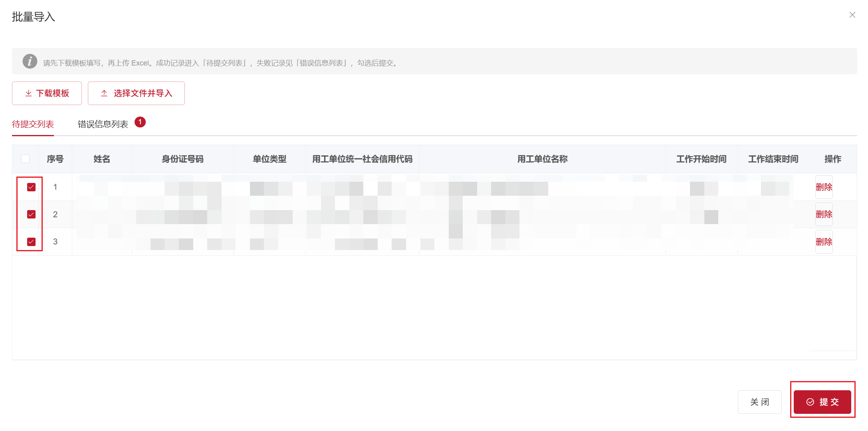868x431 pixels.
Task: Uncheck the checkbox for row 2
Action: pos(31,215)
